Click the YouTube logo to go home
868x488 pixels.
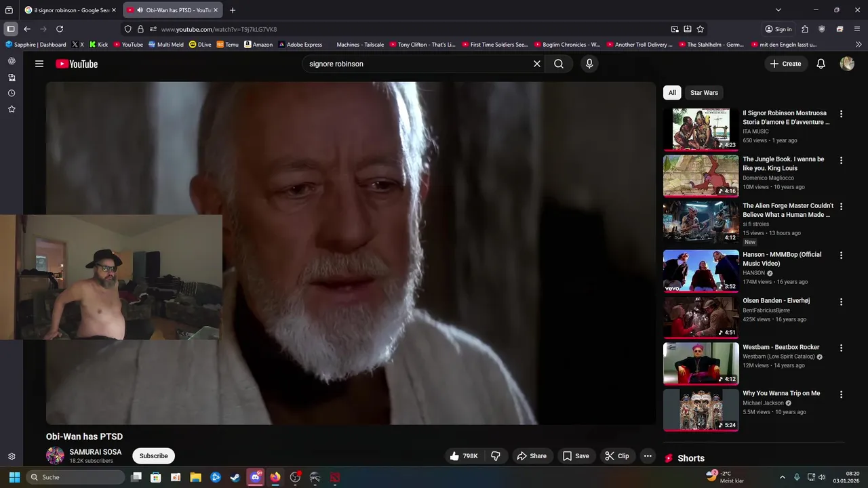(77, 64)
